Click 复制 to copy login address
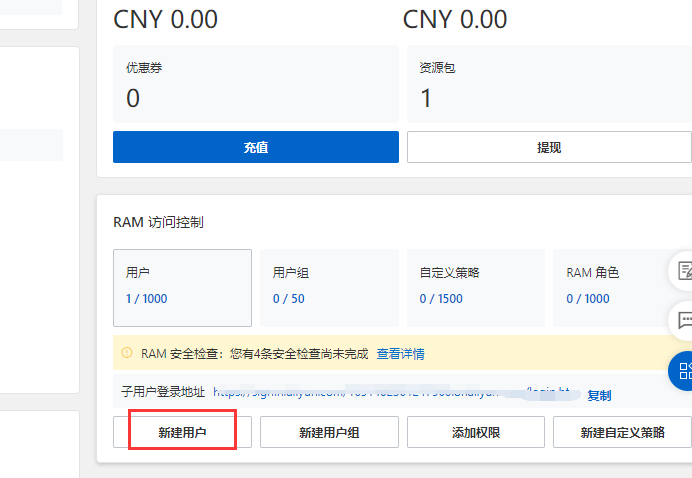This screenshot has height=478, width=692. (x=599, y=395)
